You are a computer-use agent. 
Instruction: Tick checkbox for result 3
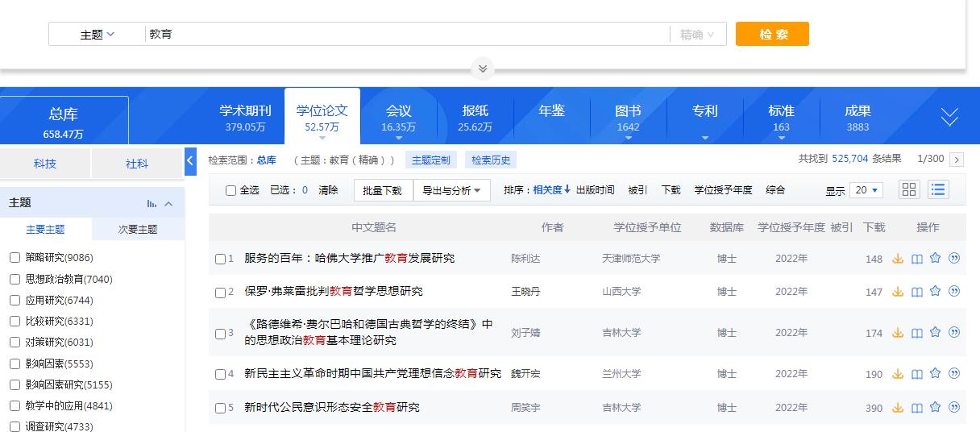click(x=220, y=334)
